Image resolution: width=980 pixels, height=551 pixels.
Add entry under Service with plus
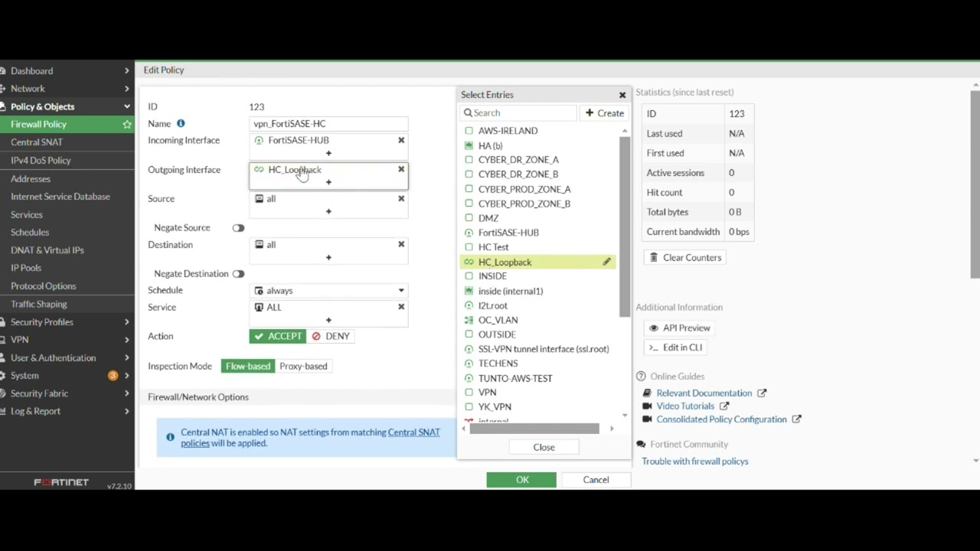pos(328,320)
